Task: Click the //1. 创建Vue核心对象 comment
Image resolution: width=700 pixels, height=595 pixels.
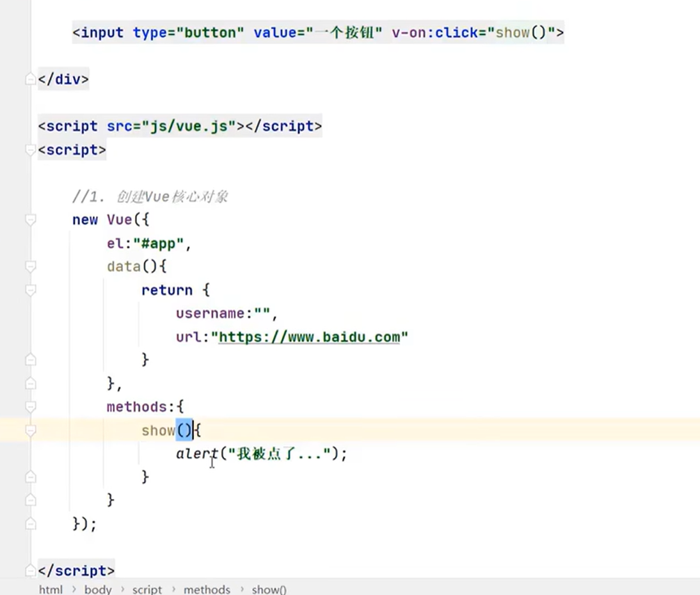Action: (x=150, y=196)
